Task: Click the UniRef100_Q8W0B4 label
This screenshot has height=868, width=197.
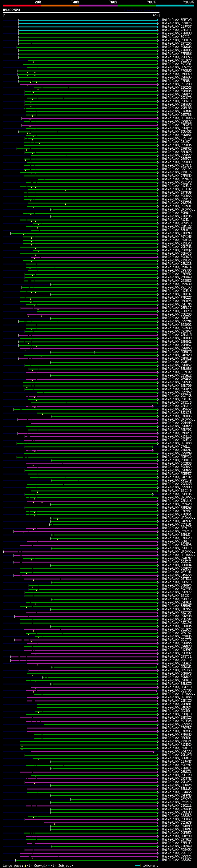Action: click(x=177, y=565)
